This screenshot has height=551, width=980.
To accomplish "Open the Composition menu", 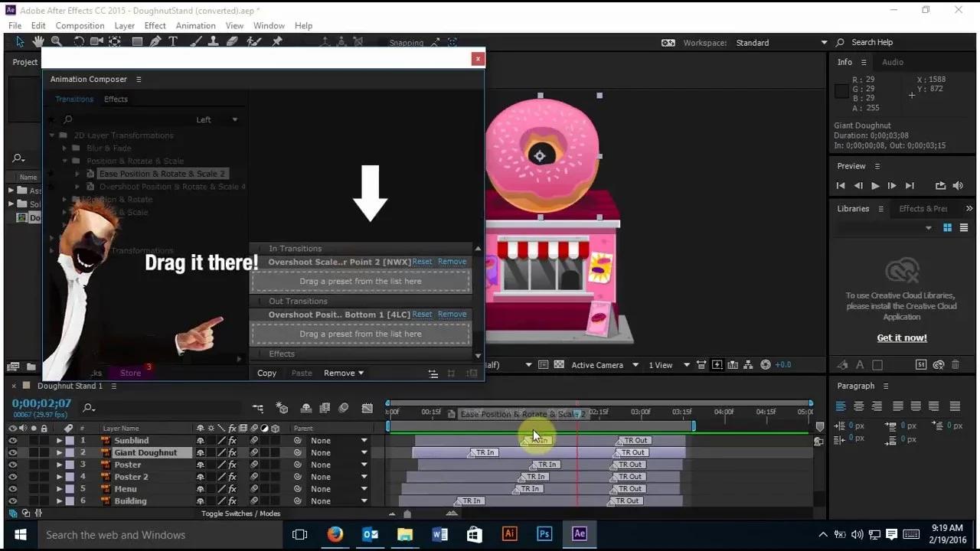I will coord(80,25).
